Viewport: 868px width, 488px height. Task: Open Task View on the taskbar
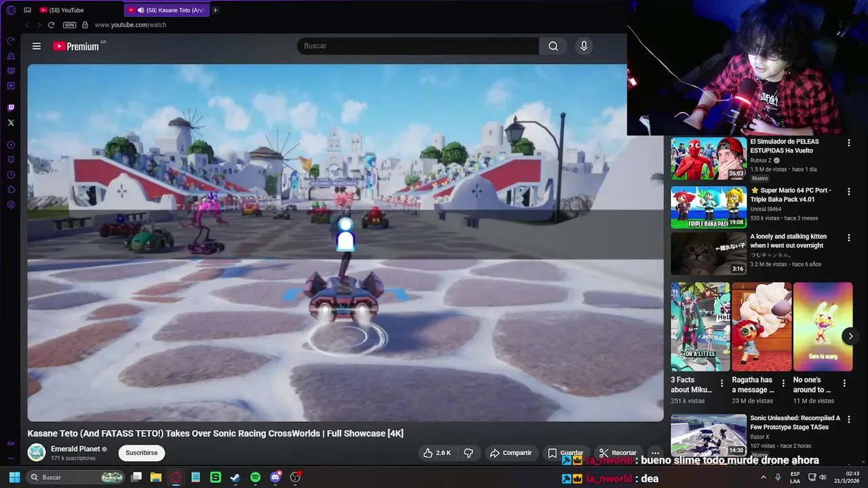pyautogui.click(x=136, y=477)
